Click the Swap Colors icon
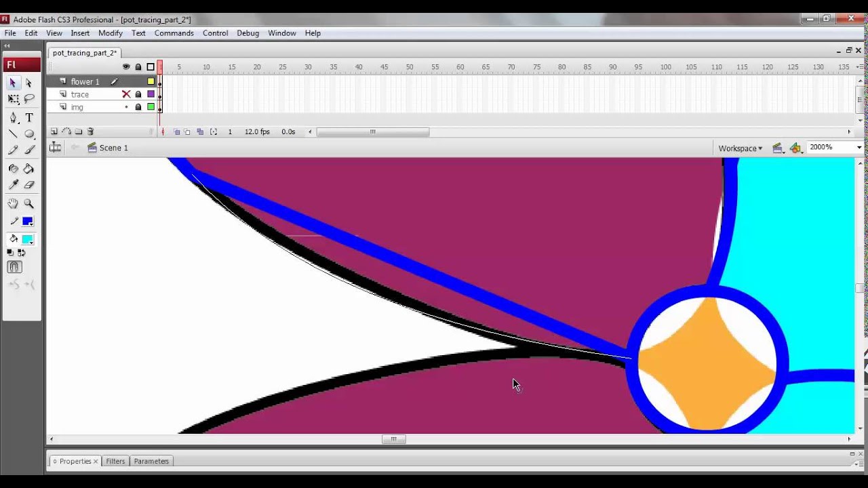The width and height of the screenshot is (868, 488). tap(21, 253)
